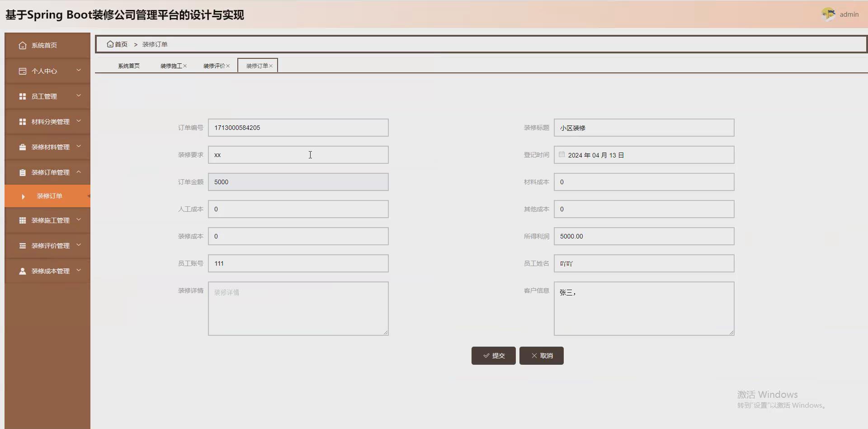Click the 员工姓名 input field

coord(644,263)
